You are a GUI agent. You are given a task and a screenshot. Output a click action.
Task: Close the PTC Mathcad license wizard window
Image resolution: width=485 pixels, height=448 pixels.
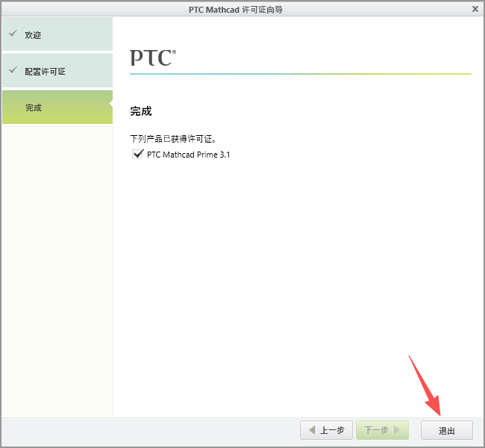coord(475,9)
